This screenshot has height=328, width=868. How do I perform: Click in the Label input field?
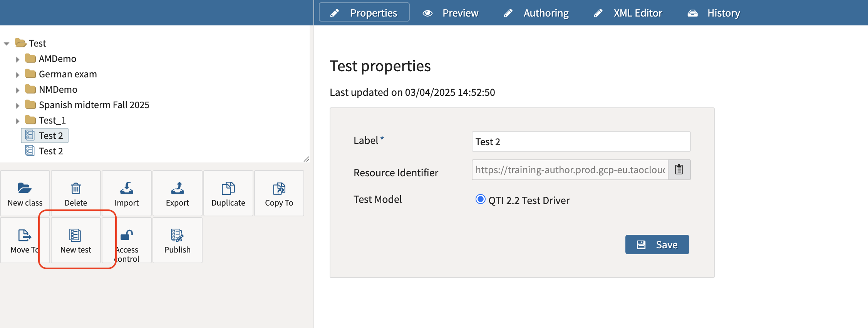pos(581,142)
